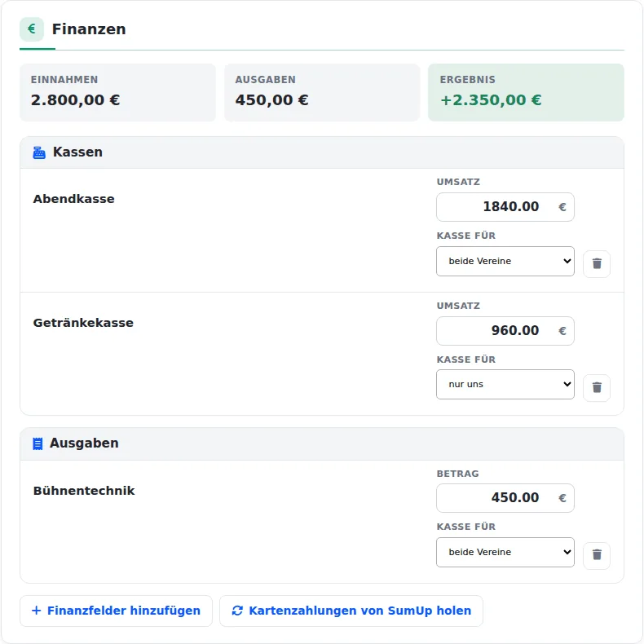
Task: Edit the Getränkekasse Umsatz field 960.00
Action: click(x=505, y=331)
